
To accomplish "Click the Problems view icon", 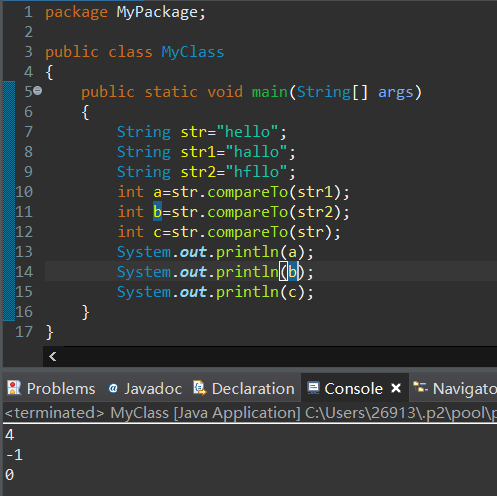I will tap(14, 388).
